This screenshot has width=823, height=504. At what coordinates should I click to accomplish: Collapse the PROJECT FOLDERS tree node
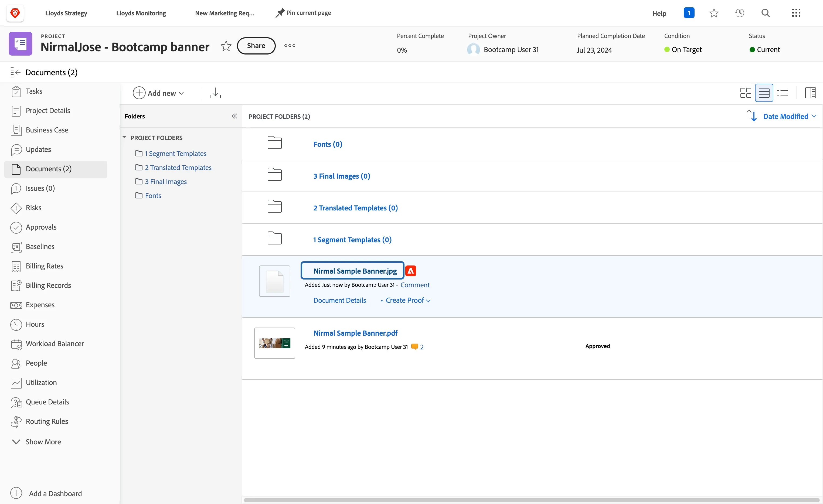pos(124,137)
